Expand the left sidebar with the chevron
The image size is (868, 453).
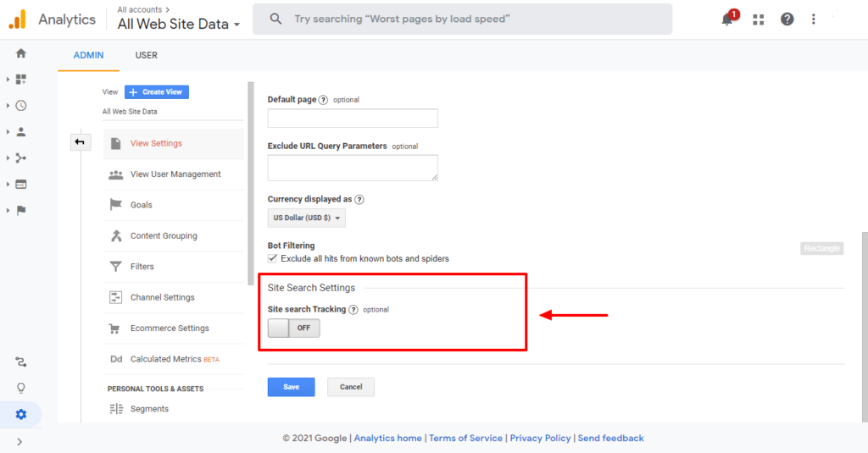coord(19,441)
